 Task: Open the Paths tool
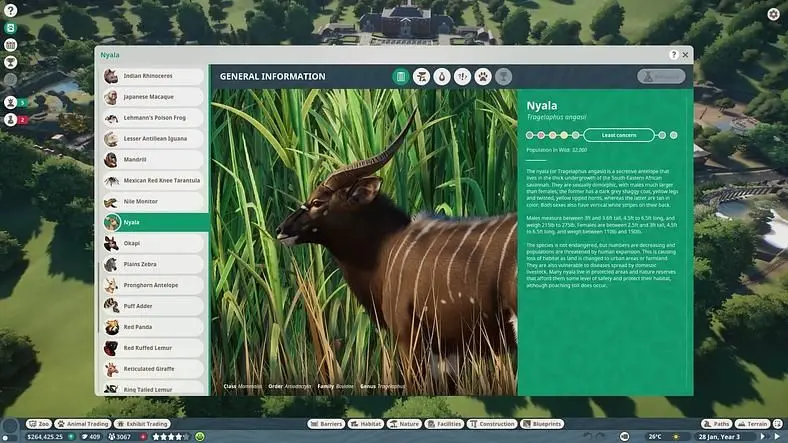tap(717, 424)
